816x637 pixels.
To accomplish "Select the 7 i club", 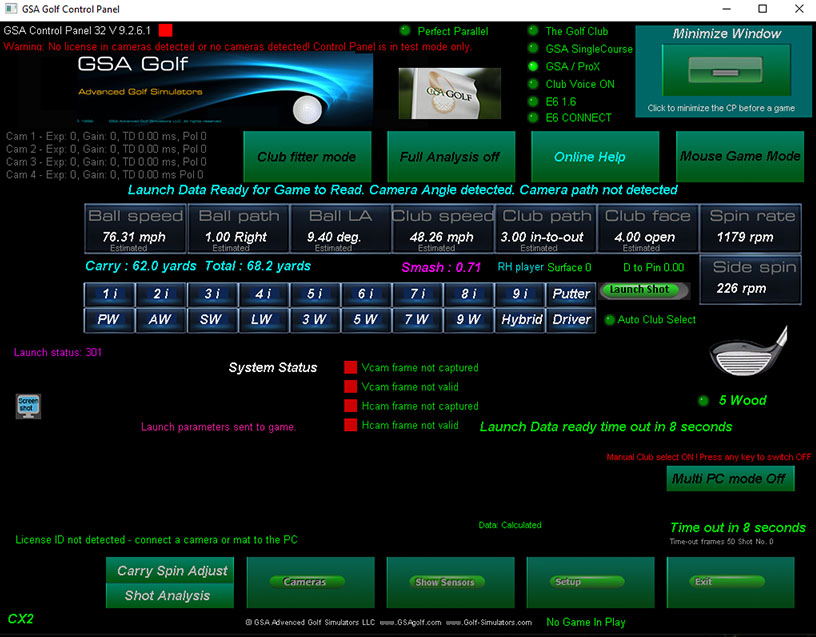I will [x=417, y=294].
